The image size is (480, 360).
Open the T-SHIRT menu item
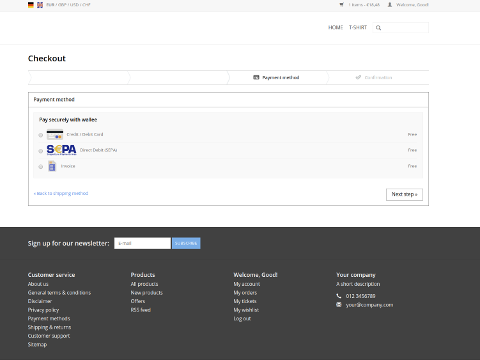(358, 27)
